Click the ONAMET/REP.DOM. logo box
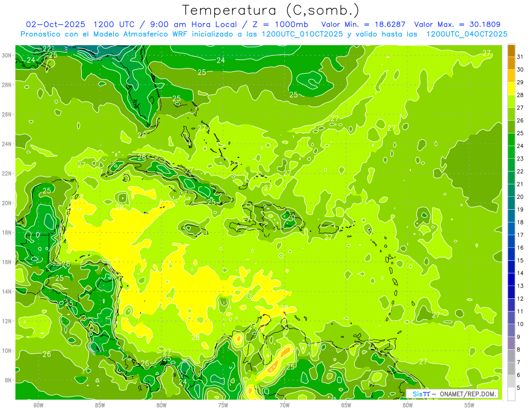532x411 pixels. click(452, 394)
